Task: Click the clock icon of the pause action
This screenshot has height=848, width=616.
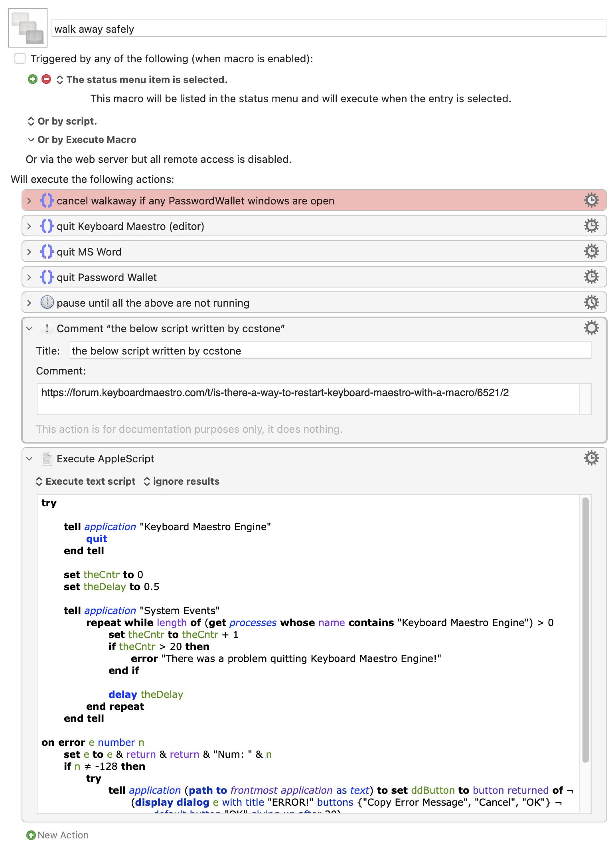Action: pos(47,302)
